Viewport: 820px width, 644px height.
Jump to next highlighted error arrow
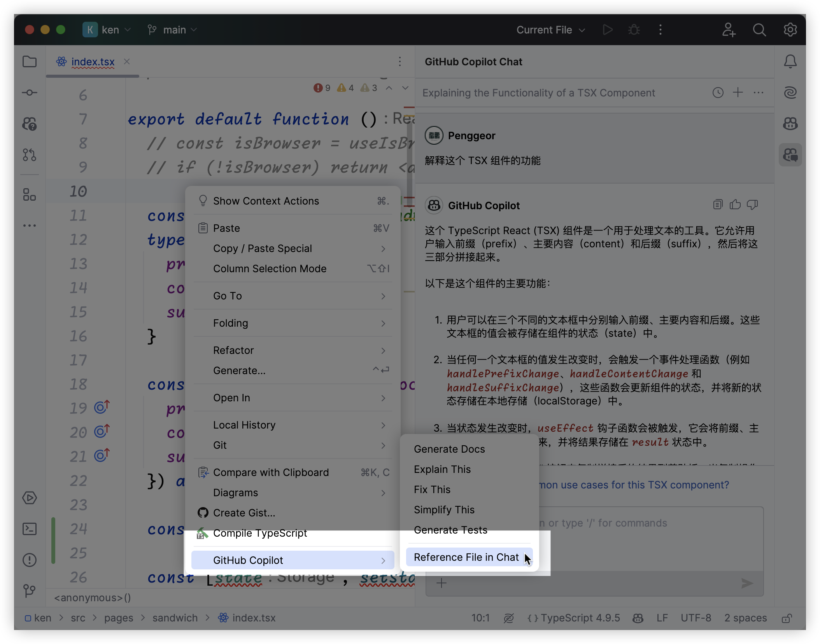pyautogui.click(x=405, y=88)
